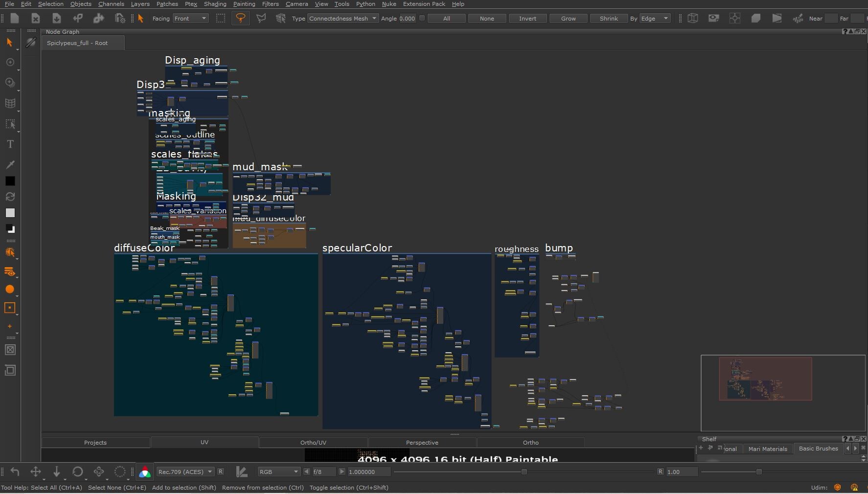Screen dimensions: 868x494
Task: Click the swap foreground/background colors icon
Action: coord(10,197)
